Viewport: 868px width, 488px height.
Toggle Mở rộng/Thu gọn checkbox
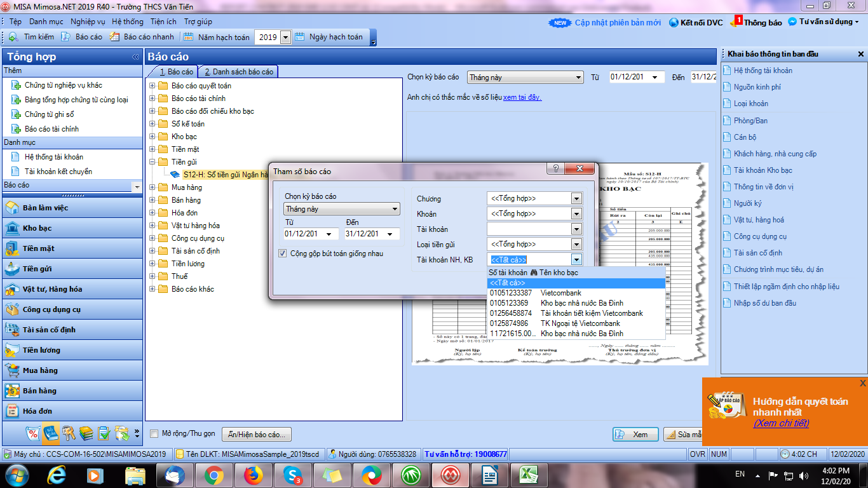coord(154,433)
